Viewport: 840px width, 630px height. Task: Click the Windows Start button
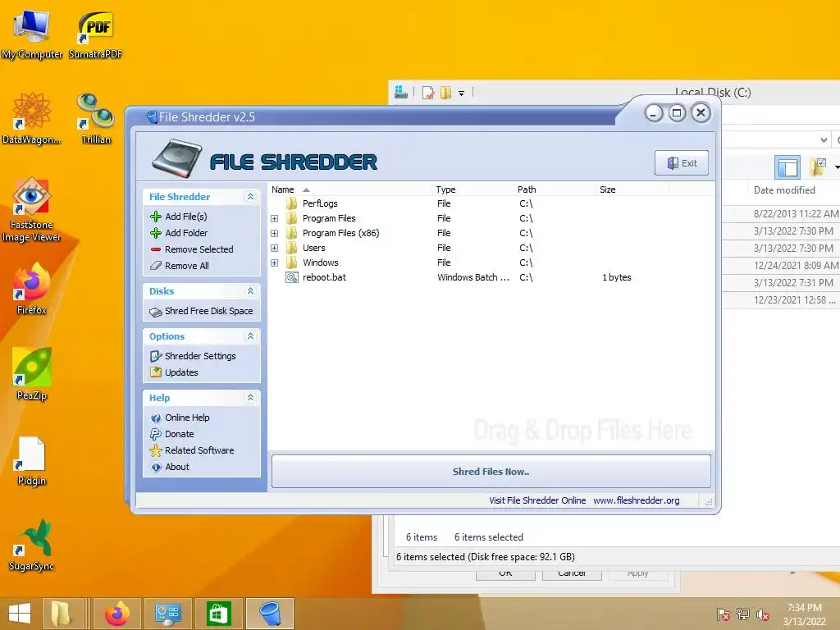pos(20,614)
